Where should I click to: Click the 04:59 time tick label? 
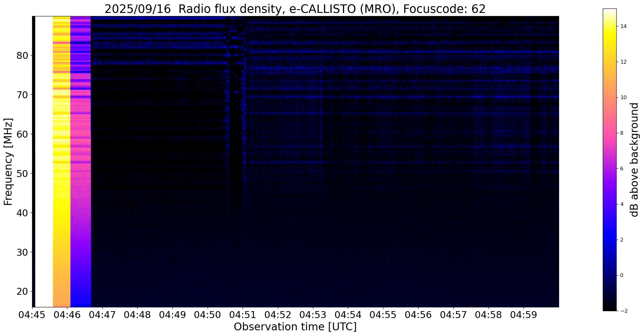pos(524,315)
